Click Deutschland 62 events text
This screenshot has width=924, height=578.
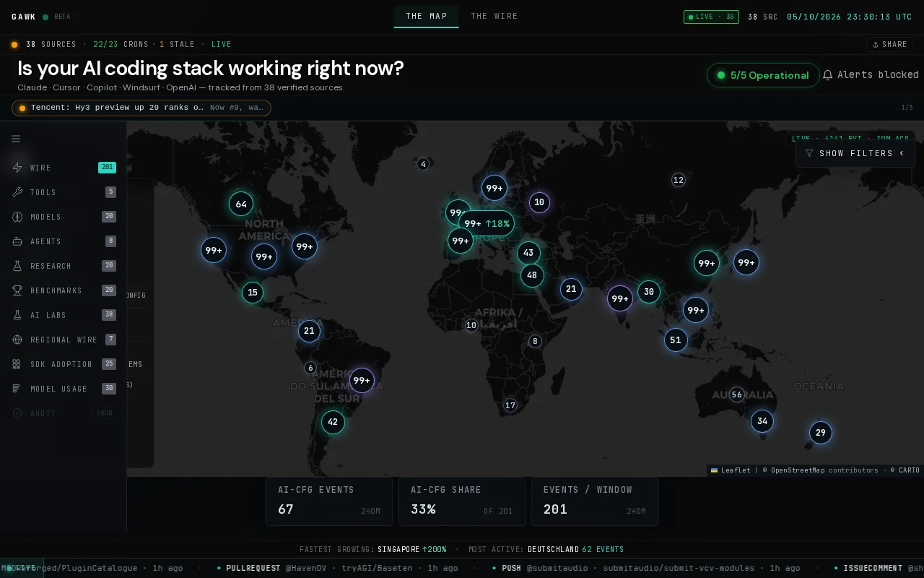576,550
